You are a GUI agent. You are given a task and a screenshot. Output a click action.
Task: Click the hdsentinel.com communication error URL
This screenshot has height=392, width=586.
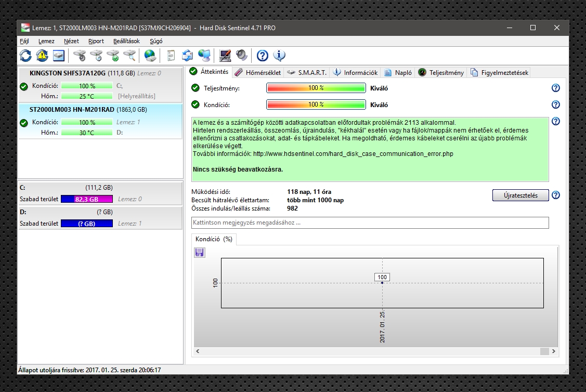coord(353,153)
